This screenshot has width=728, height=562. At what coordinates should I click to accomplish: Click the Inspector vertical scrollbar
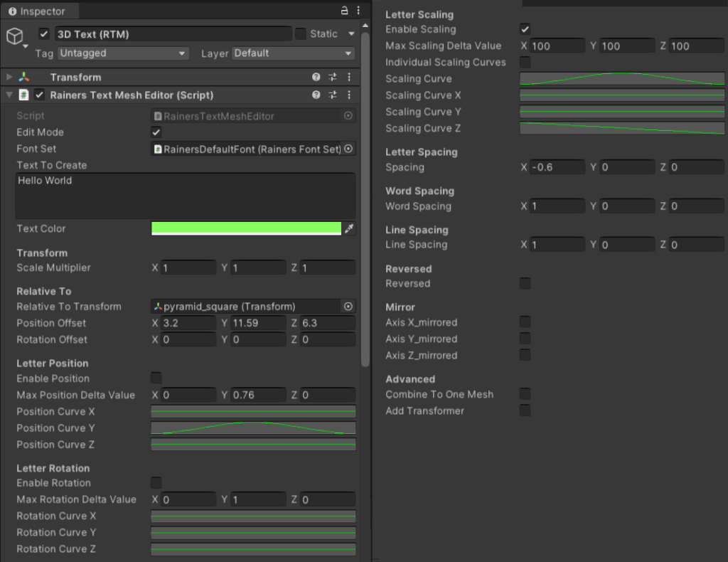(365, 200)
